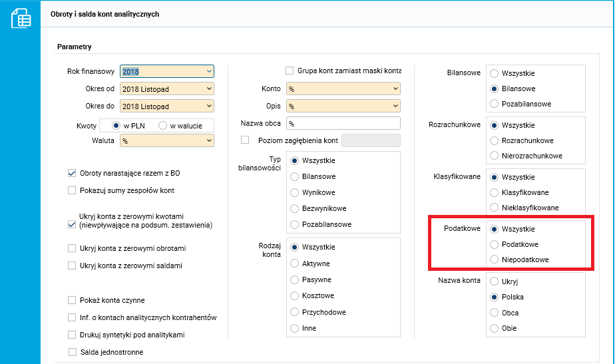
Task: Choose 'Wynikowe' under Typ bilansowości
Action: (295, 192)
